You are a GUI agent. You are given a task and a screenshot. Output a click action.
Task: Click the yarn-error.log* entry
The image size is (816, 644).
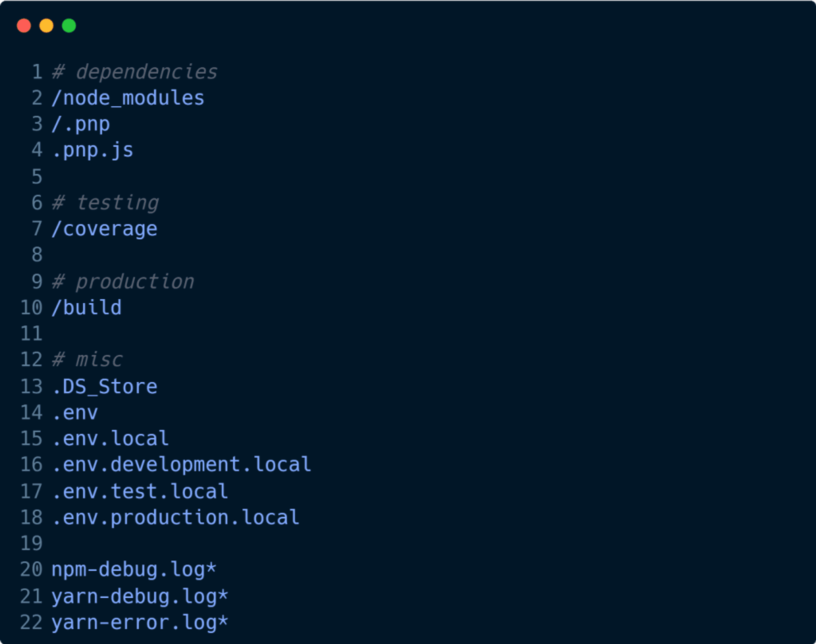[x=140, y=622]
